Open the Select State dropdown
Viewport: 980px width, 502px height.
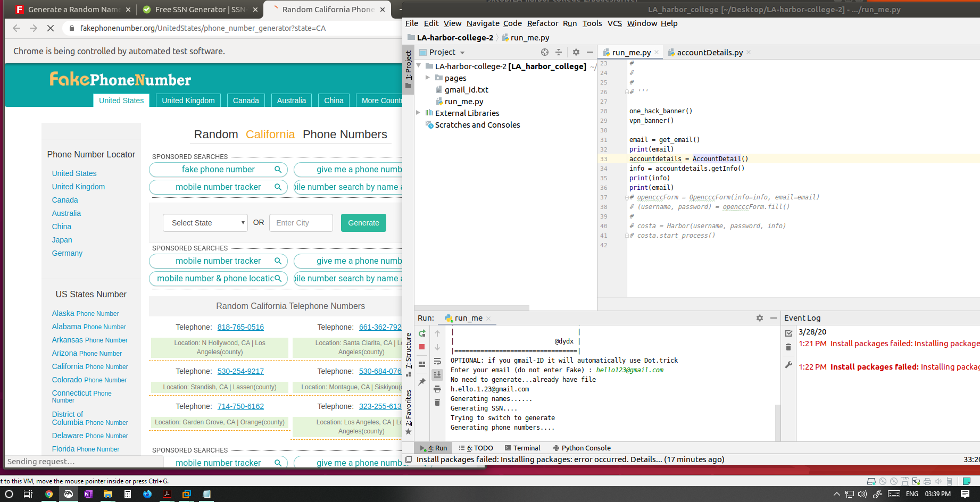[x=205, y=223]
